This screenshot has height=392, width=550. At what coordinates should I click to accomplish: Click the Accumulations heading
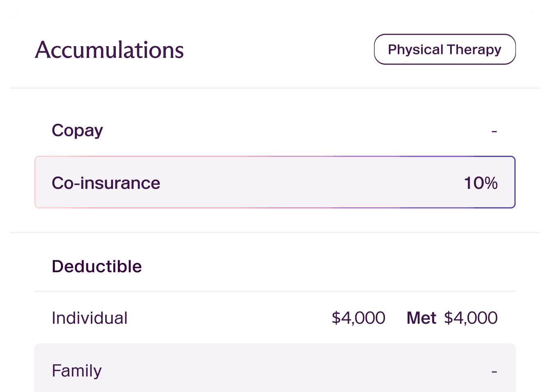(x=109, y=50)
